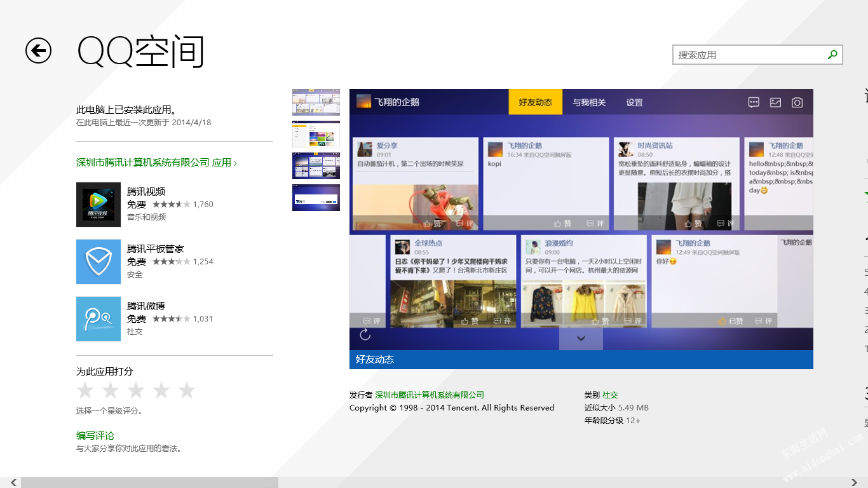This screenshot has width=868, height=488.
Task: Click the horizontal scrollbar right arrow
Action: coord(854,482)
